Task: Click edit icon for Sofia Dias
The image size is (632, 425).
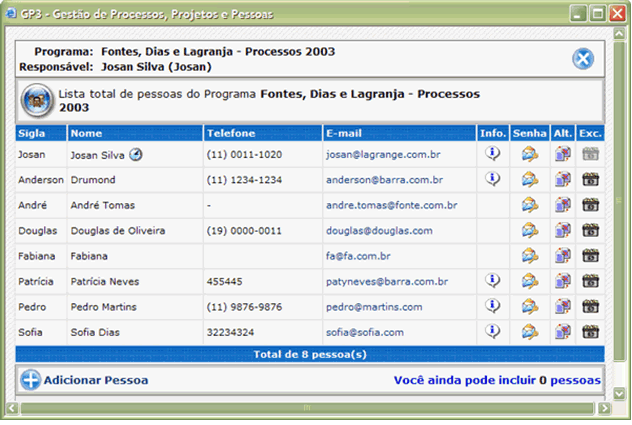Action: [562, 332]
